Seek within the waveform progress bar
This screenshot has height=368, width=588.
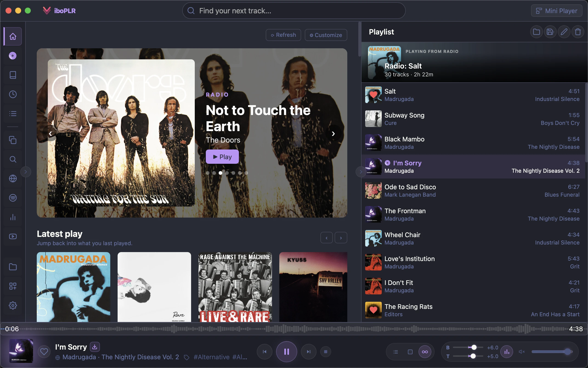point(294,329)
